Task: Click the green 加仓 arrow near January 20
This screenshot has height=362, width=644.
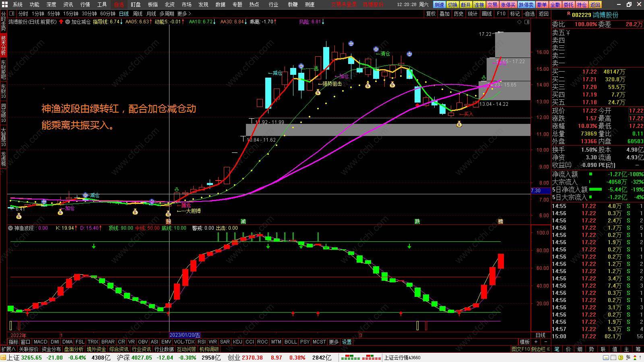Action: pyautogui.click(x=176, y=189)
